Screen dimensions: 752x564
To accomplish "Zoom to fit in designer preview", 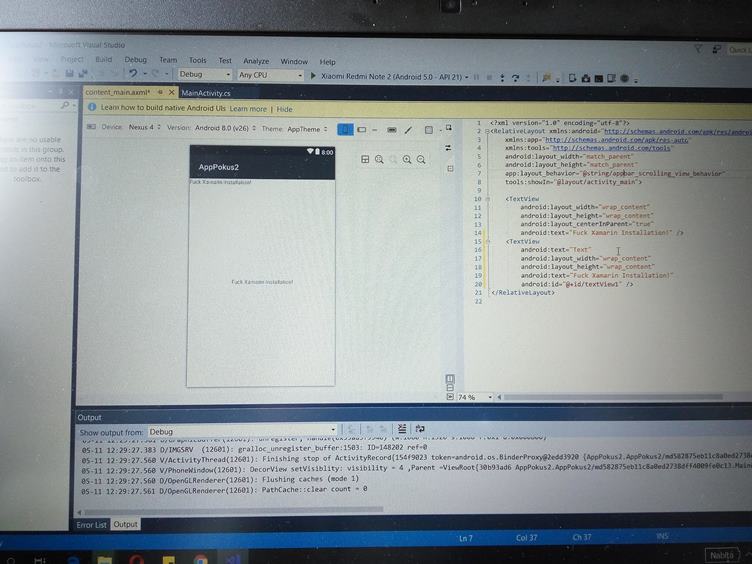I will 379,159.
